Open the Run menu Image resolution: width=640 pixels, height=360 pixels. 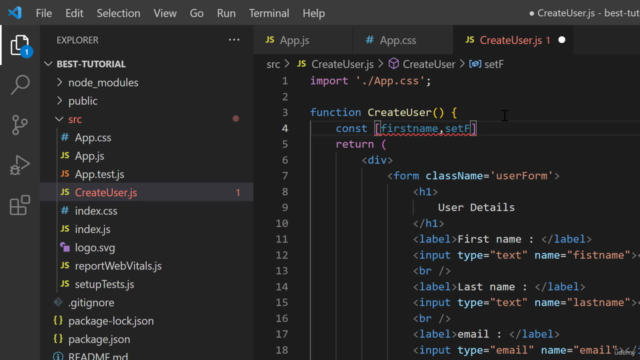click(226, 13)
